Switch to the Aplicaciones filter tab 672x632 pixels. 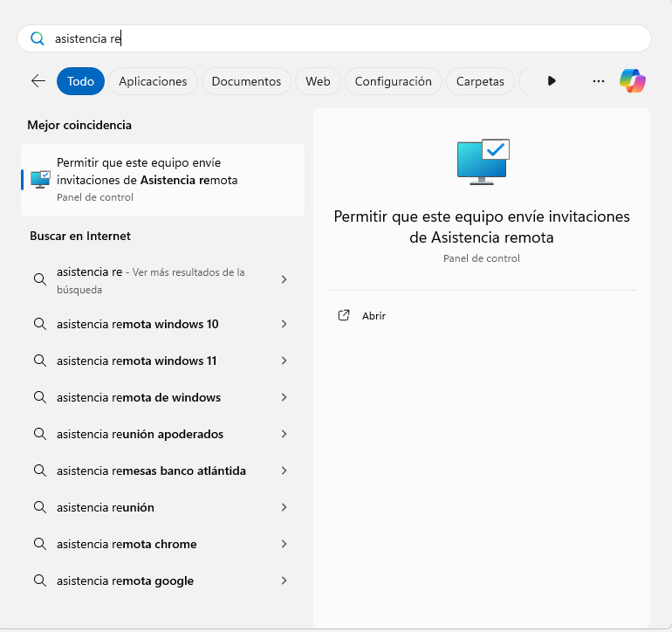[x=153, y=81]
